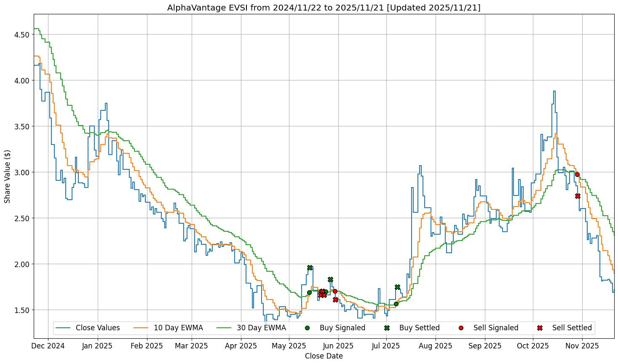The height and width of the screenshot is (364, 618).
Task: Select the "Nov 2025" x-axis tick label
Action: pos(582,346)
